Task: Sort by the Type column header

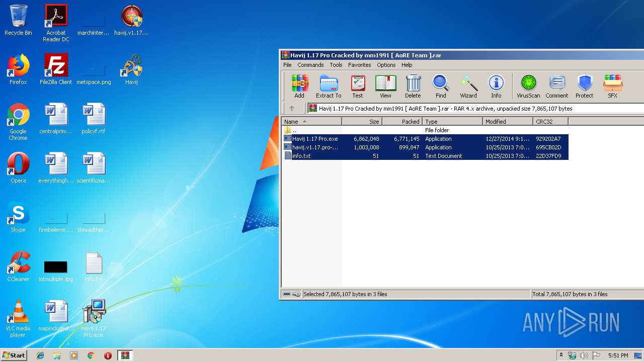Action: 453,122
